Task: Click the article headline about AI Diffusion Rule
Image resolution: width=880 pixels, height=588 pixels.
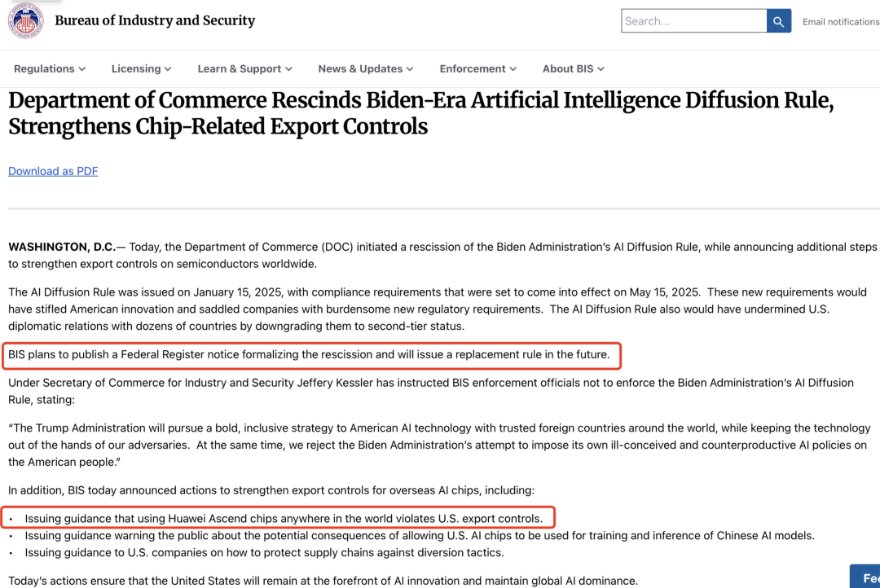Action: coord(420,114)
